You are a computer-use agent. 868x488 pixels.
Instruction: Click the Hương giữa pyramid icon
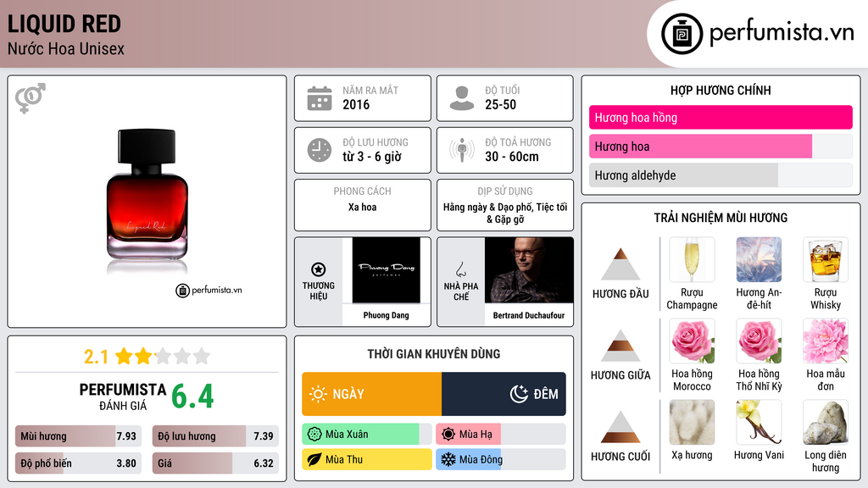click(620, 346)
